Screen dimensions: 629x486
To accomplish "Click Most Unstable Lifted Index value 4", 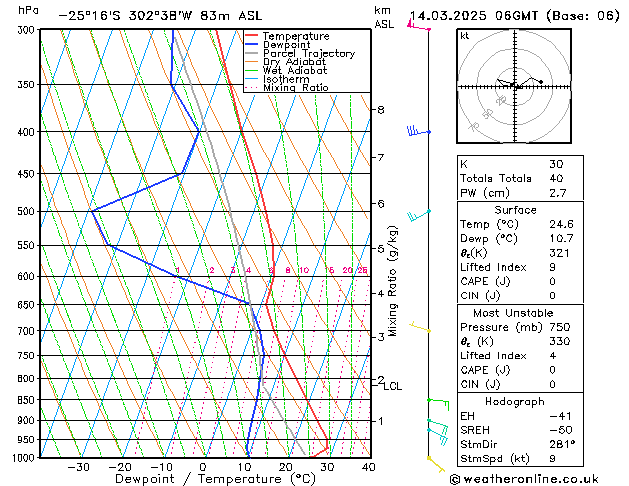I will click(x=552, y=356).
